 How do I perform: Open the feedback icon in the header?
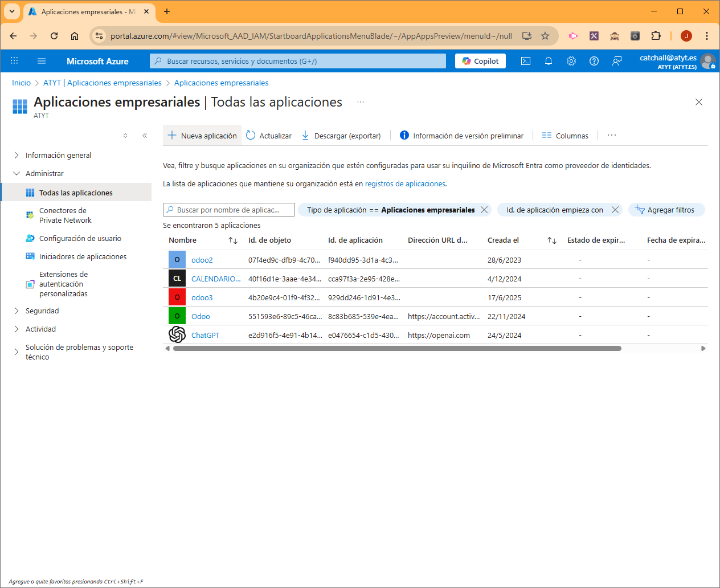click(617, 61)
